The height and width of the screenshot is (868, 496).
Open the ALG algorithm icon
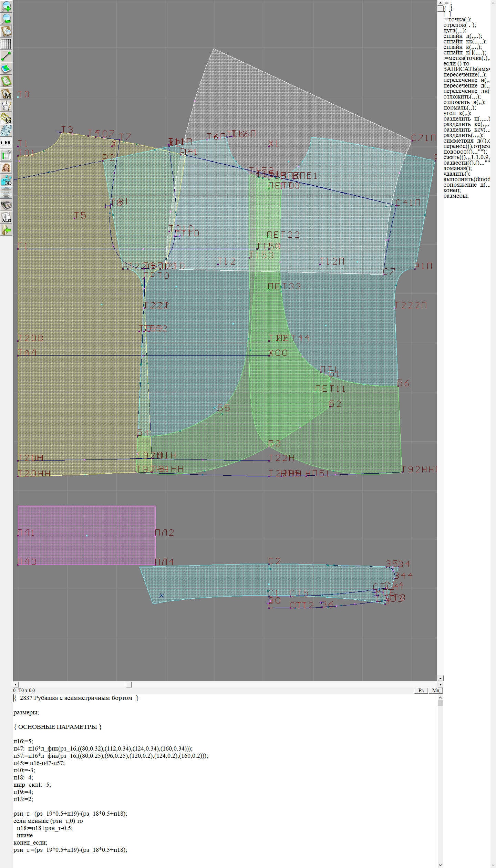[6, 217]
